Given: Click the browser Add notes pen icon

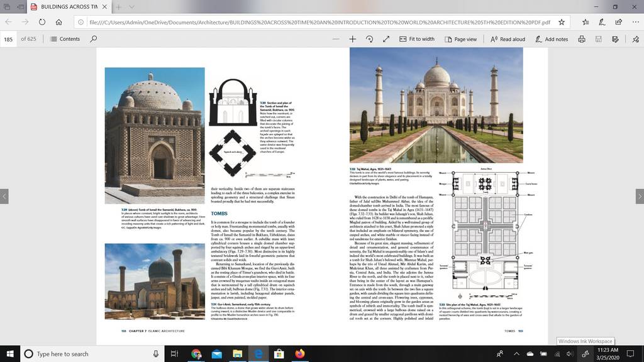Looking at the screenshot, I should tap(602, 22).
